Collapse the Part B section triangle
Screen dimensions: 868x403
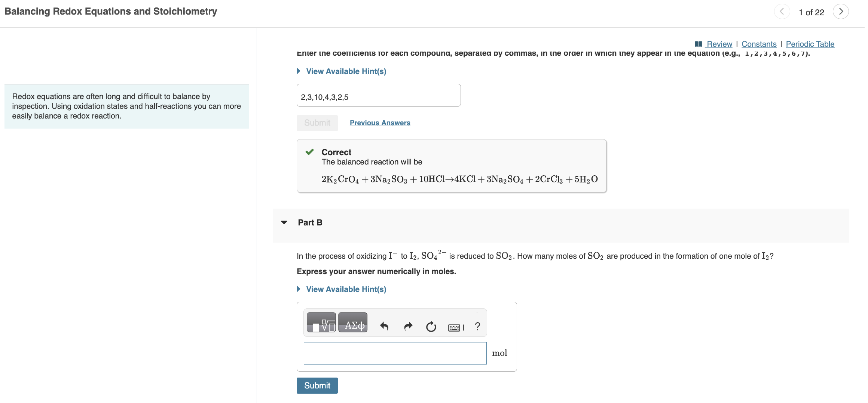point(284,222)
